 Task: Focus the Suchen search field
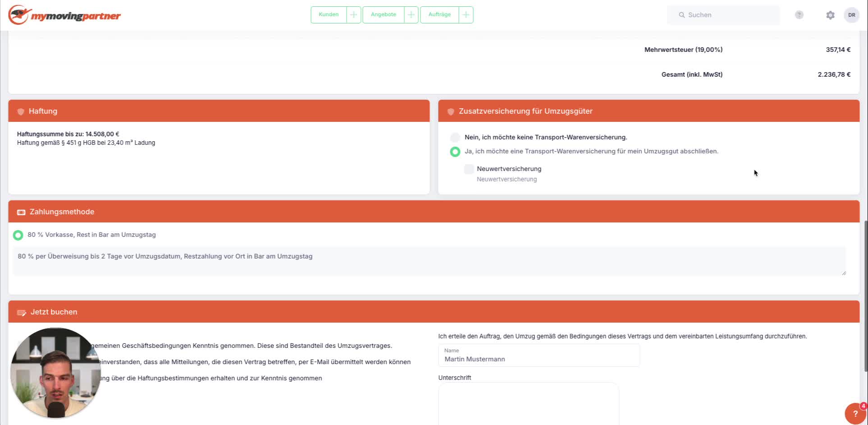[723, 15]
